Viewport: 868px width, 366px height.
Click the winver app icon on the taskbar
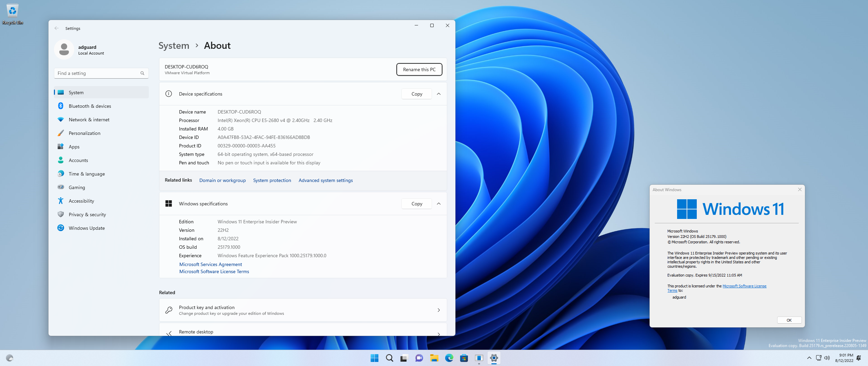tap(479, 358)
